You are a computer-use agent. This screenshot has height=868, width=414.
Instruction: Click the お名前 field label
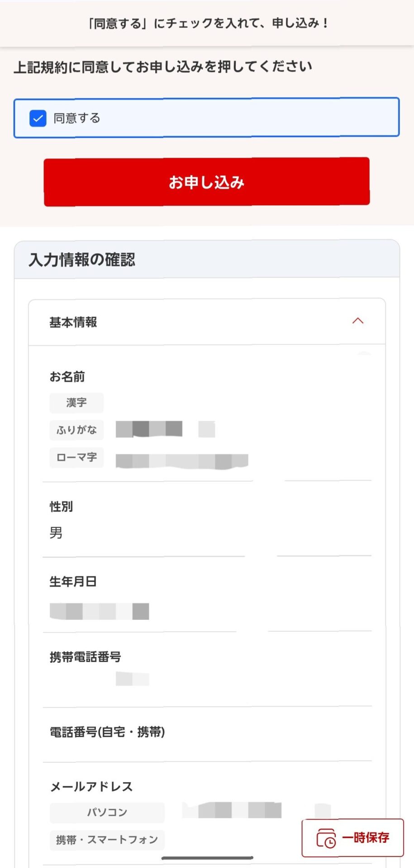tap(67, 377)
